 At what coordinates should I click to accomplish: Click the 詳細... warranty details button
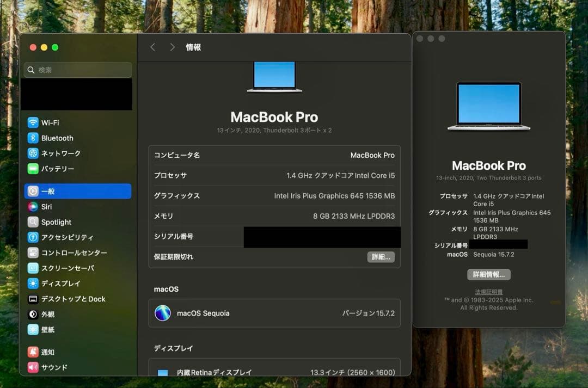click(x=381, y=256)
